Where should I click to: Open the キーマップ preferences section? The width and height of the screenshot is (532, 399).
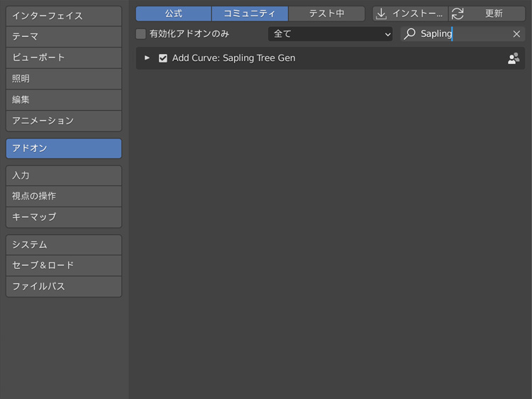63,217
